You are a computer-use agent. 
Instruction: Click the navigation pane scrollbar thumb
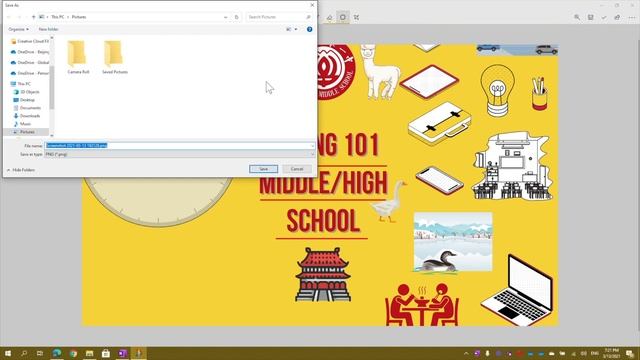52,88
